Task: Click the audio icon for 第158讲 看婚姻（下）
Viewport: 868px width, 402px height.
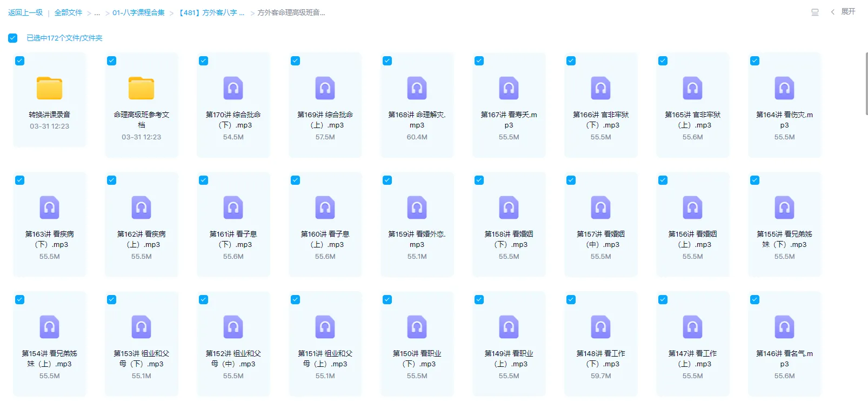Action: pyautogui.click(x=509, y=207)
